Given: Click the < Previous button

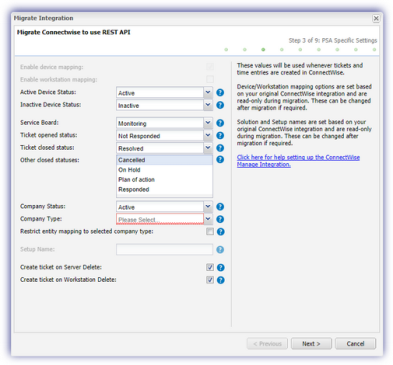Looking at the screenshot, I should (x=267, y=344).
